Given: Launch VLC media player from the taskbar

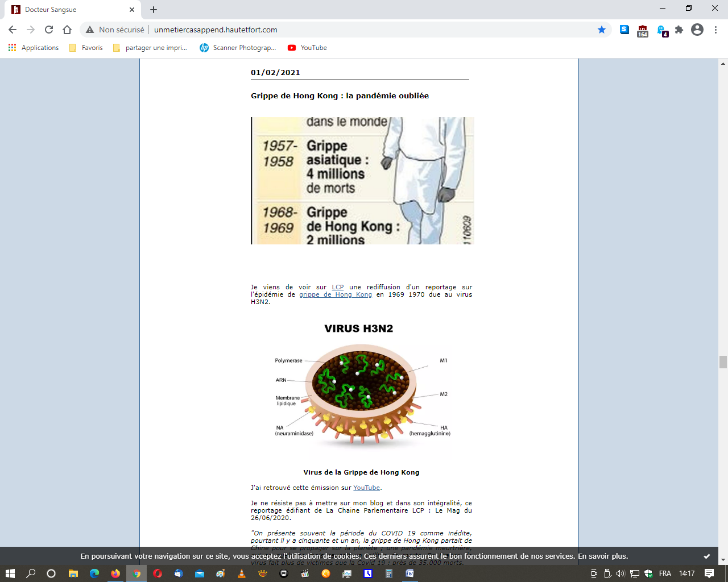Looking at the screenshot, I should pos(242,573).
